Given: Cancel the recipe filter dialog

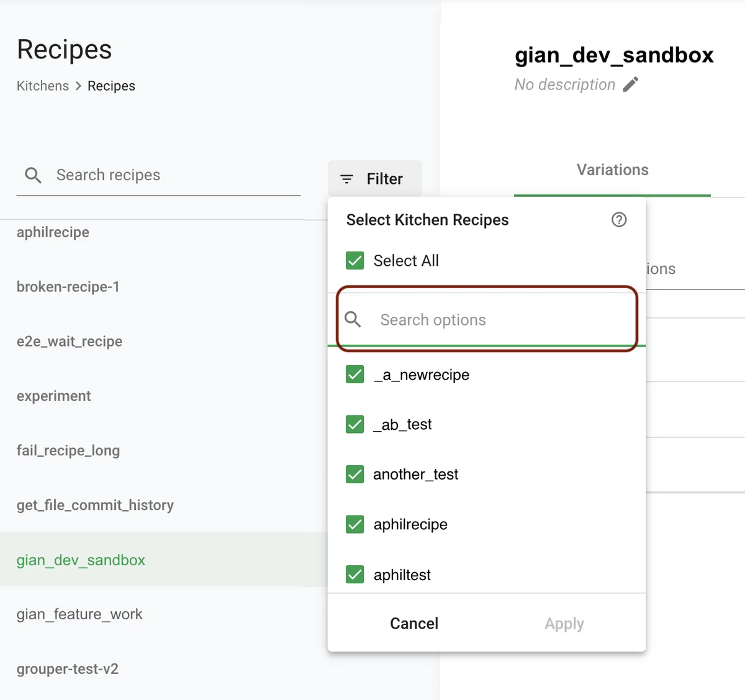Looking at the screenshot, I should (414, 623).
